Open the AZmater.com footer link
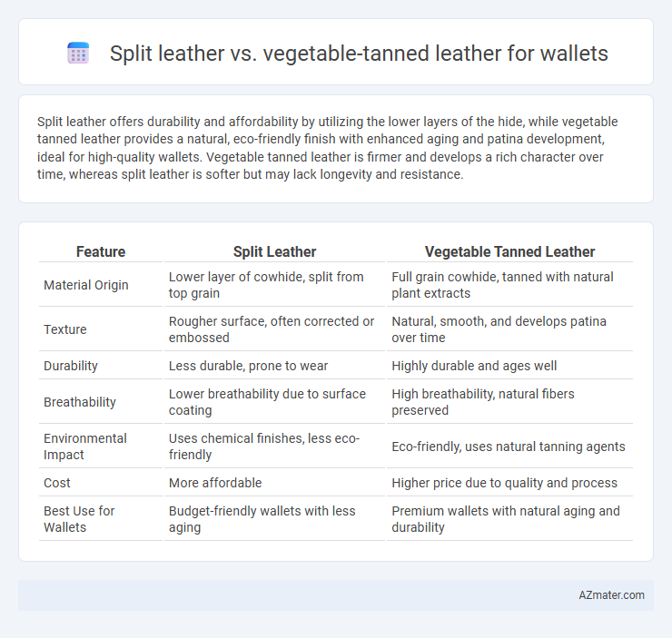The height and width of the screenshot is (638, 672). pos(611,595)
